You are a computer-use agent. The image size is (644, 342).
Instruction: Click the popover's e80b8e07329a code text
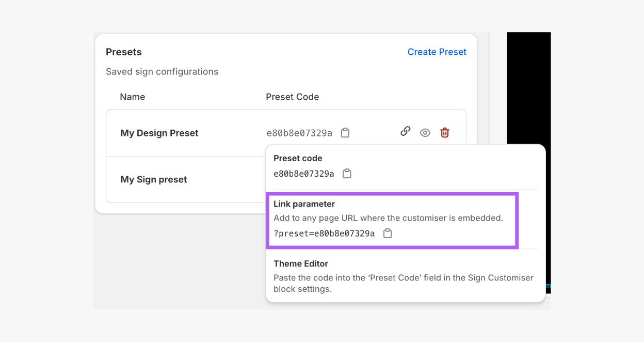[303, 174]
